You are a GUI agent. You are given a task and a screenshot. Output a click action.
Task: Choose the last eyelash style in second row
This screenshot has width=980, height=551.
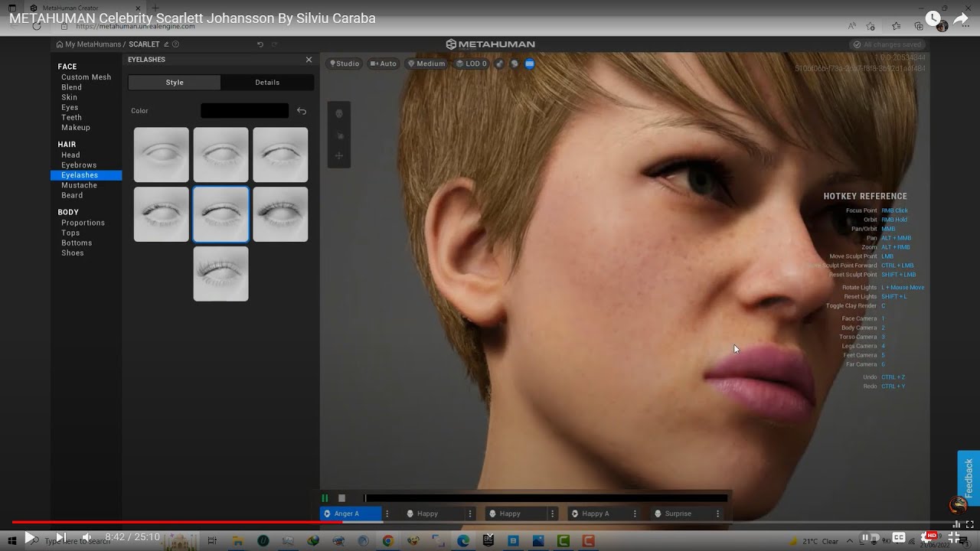[x=280, y=214]
